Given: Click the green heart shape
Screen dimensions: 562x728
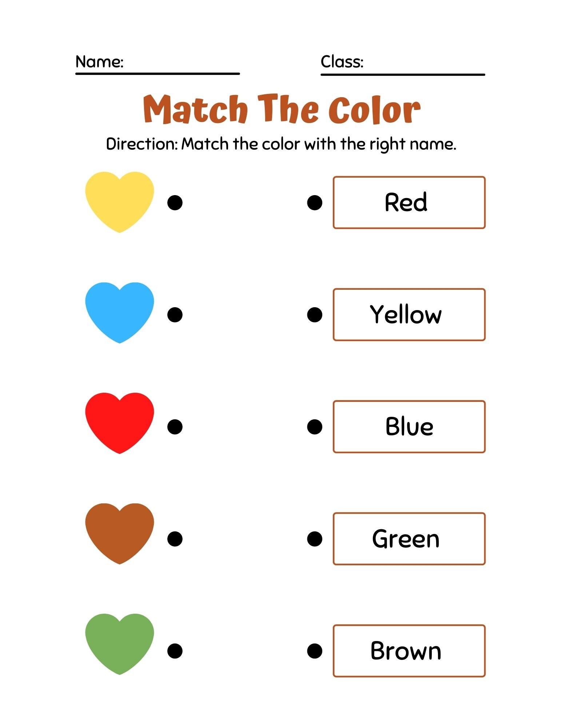Looking at the screenshot, I should (119, 644).
